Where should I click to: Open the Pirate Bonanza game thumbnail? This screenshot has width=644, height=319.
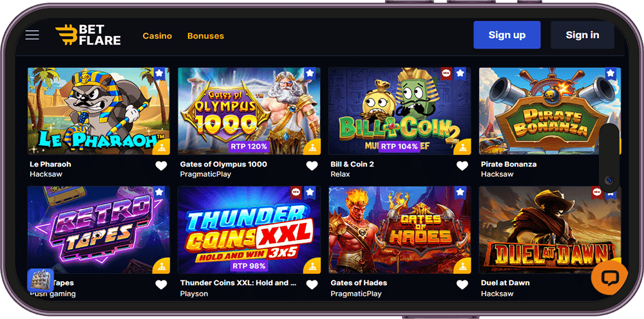tap(550, 111)
